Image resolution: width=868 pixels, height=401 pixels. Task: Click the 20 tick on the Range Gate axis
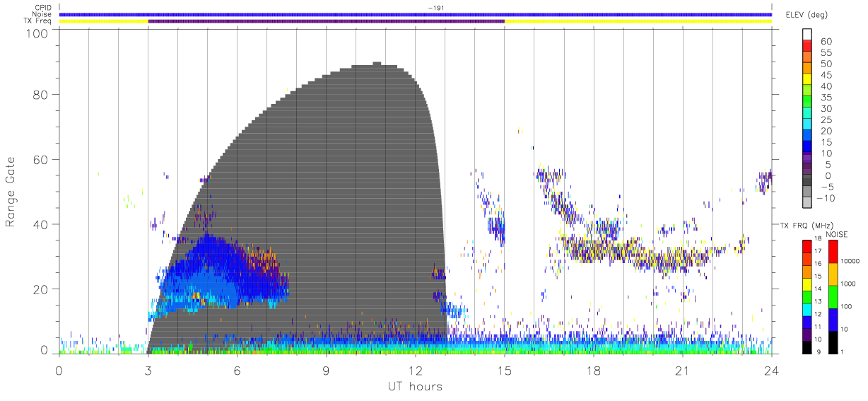[40, 289]
